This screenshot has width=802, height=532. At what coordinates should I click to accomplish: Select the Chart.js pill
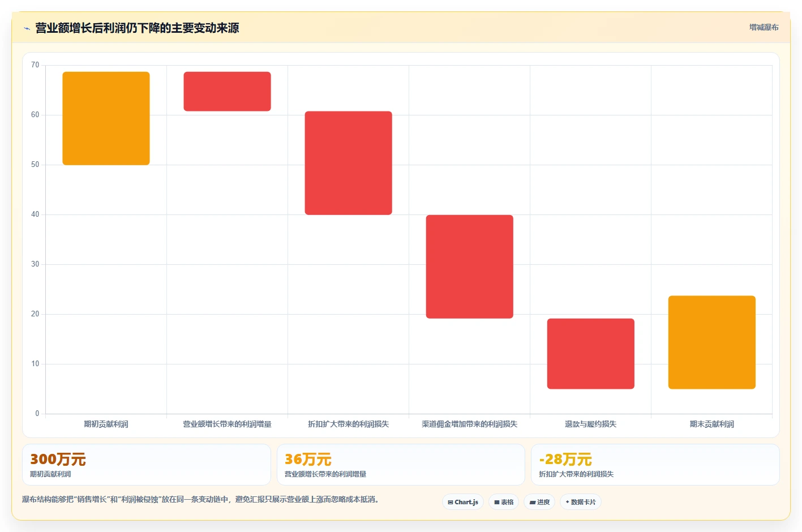[x=463, y=502]
